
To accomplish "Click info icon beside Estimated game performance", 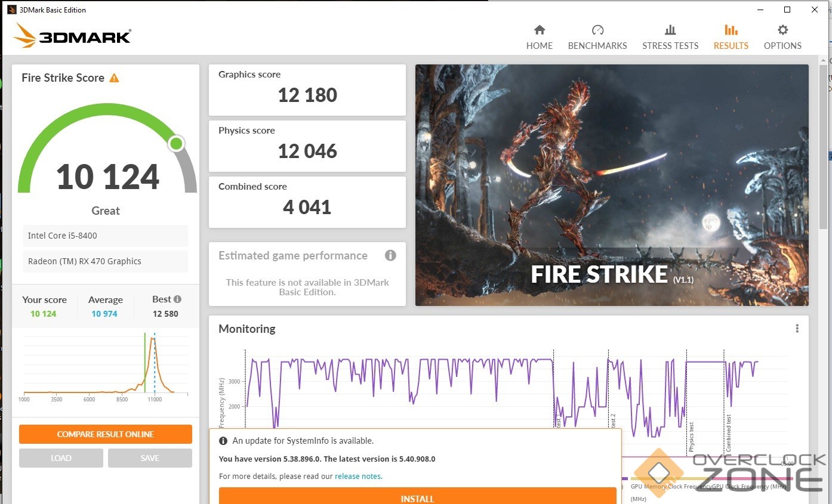I will [x=390, y=256].
